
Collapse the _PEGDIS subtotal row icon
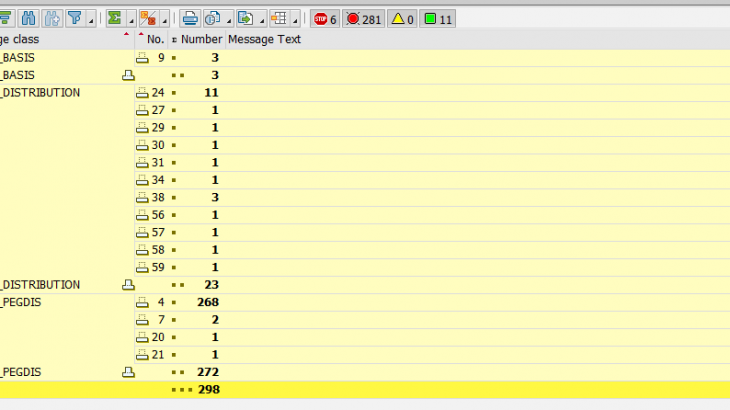(x=128, y=372)
